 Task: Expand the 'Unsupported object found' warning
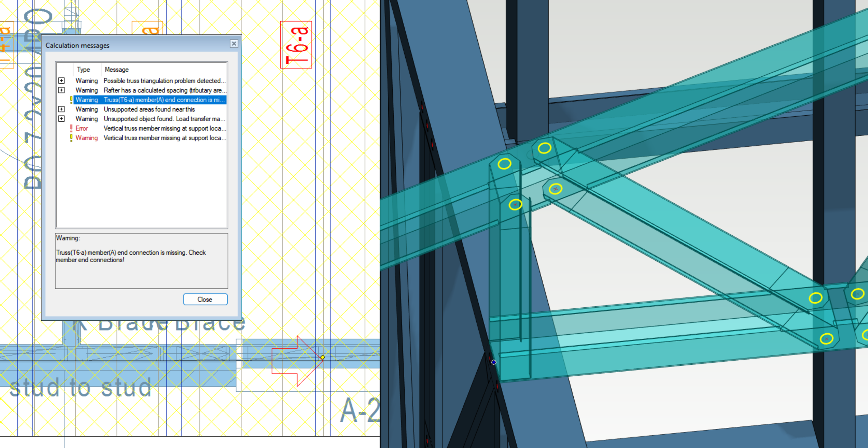pyautogui.click(x=62, y=118)
